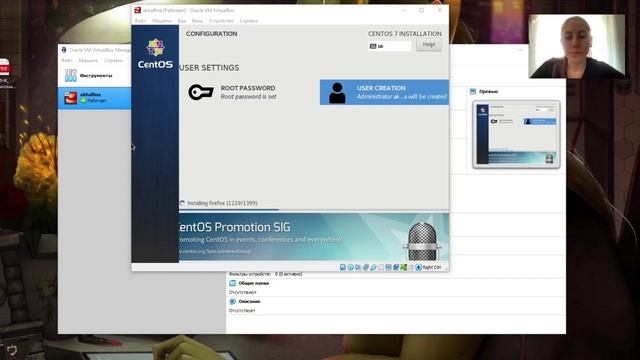Open Описание section link
This screenshot has width=640, height=360.
click(x=249, y=302)
